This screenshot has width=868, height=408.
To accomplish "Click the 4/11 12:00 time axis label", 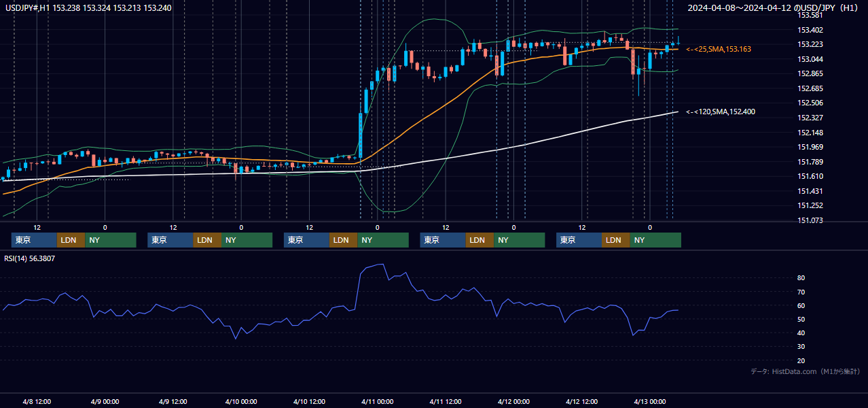I will (446, 401).
